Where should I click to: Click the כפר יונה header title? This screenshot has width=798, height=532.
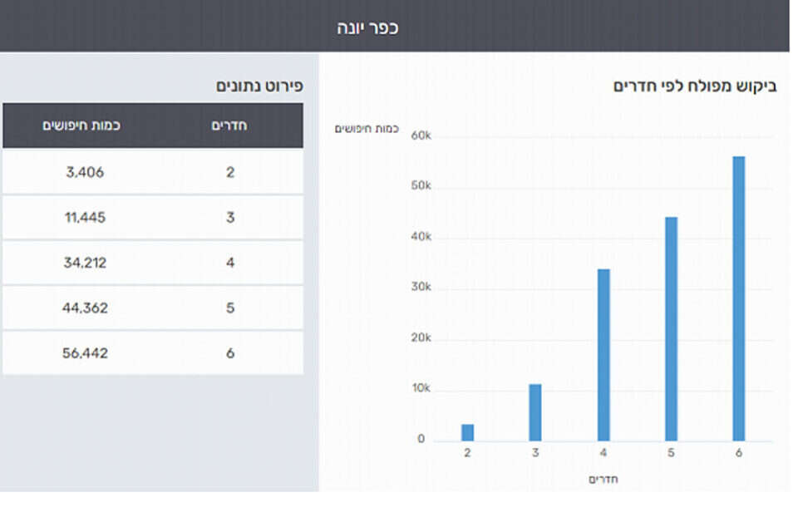pyautogui.click(x=367, y=27)
